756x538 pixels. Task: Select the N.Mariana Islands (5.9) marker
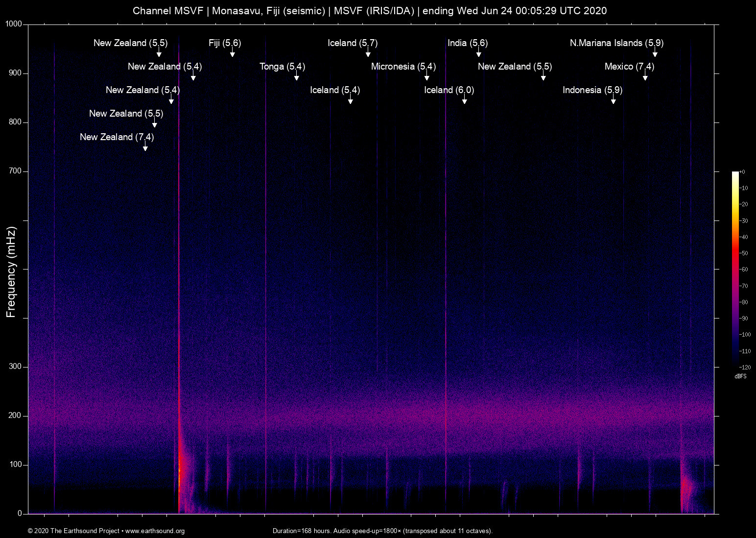tap(616, 43)
